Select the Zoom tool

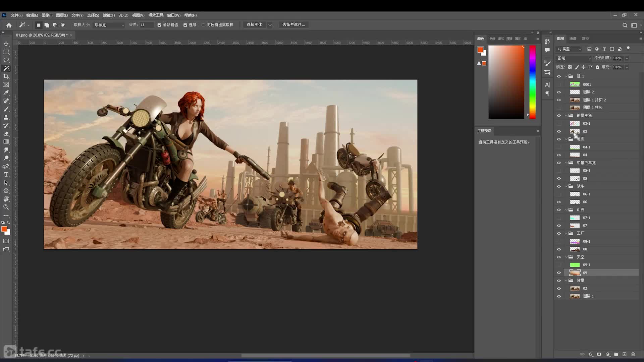tap(6, 207)
